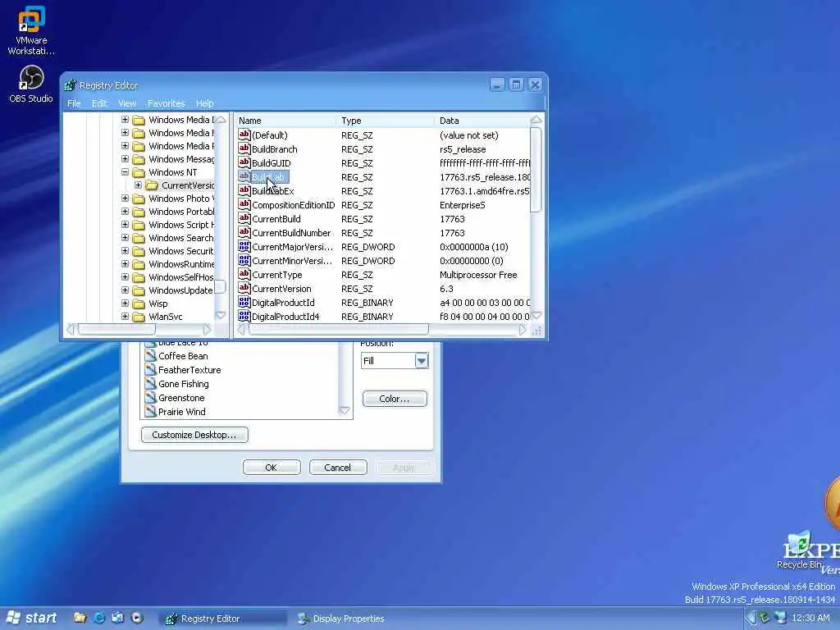Click the Multiprocessor Free data cell
The width and height of the screenshot is (840, 630).
(x=478, y=275)
